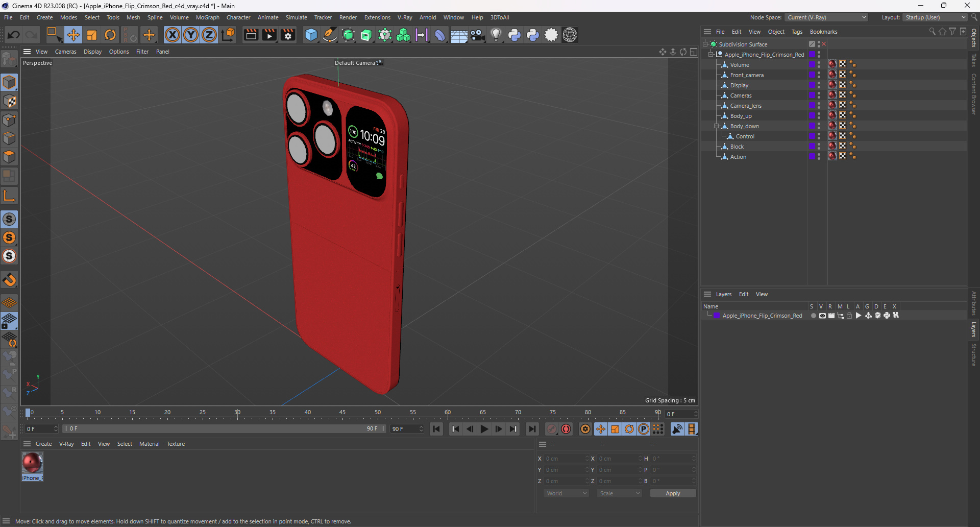Click Apply in coordinates panel
Viewport: 980px width, 527px height.
click(x=673, y=493)
